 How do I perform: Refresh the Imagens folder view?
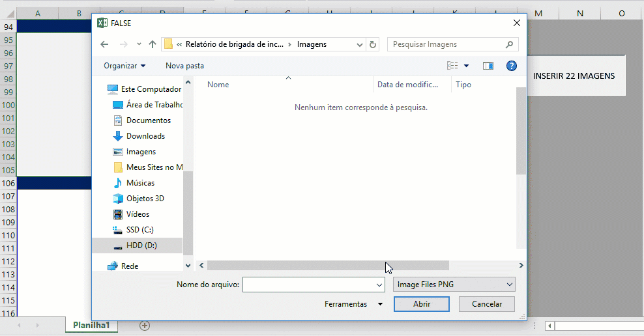373,44
